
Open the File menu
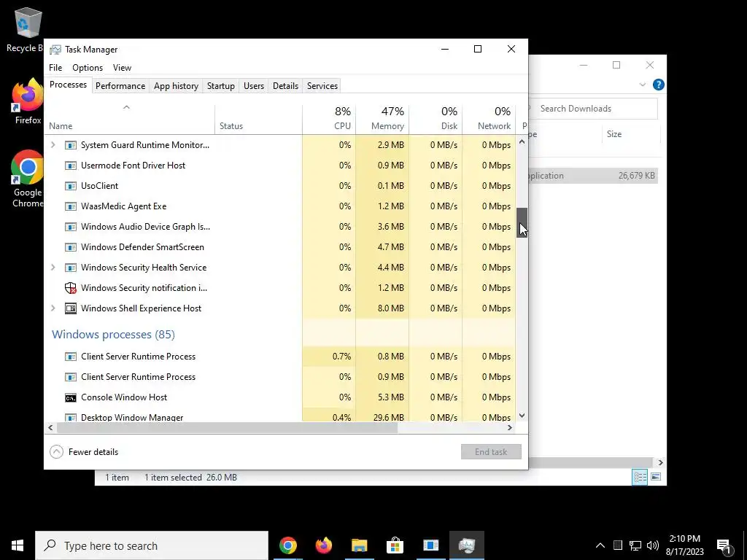(55, 68)
